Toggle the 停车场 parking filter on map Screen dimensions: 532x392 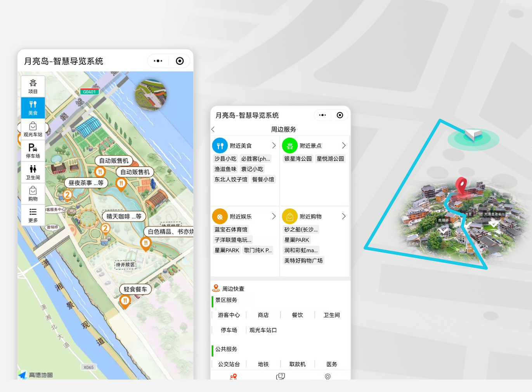coord(33,151)
